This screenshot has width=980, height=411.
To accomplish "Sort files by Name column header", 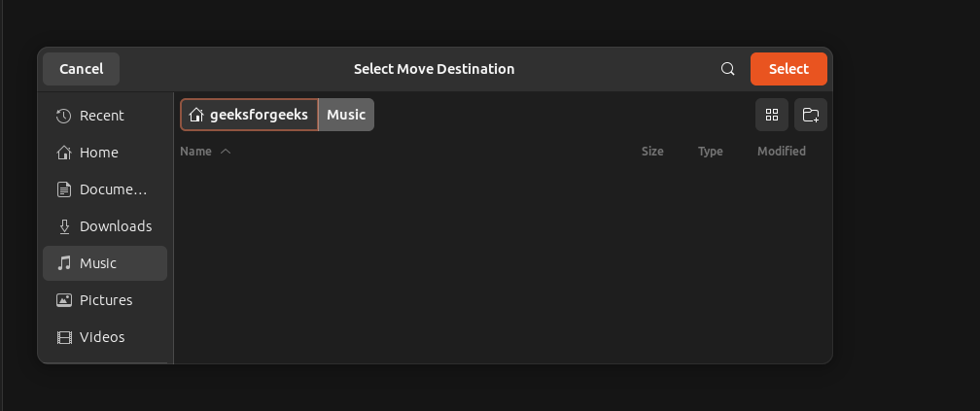I will click(x=195, y=152).
